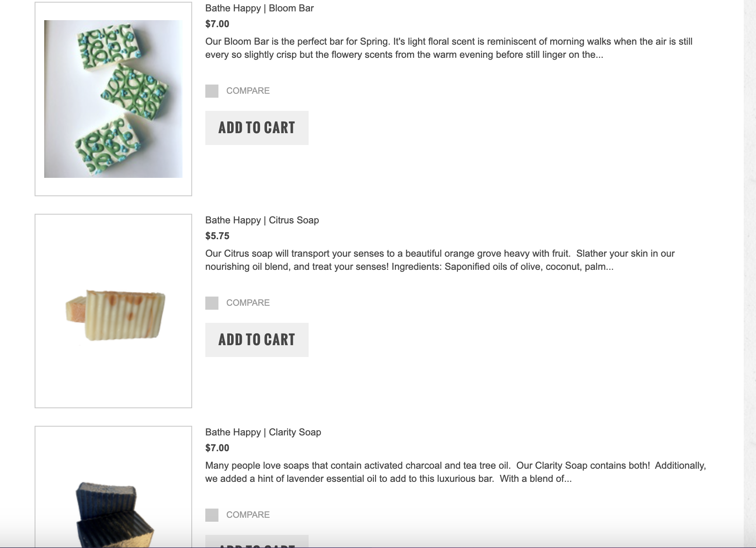Go to 'Bathe Happy | Citrus Soap' title link

262,220
